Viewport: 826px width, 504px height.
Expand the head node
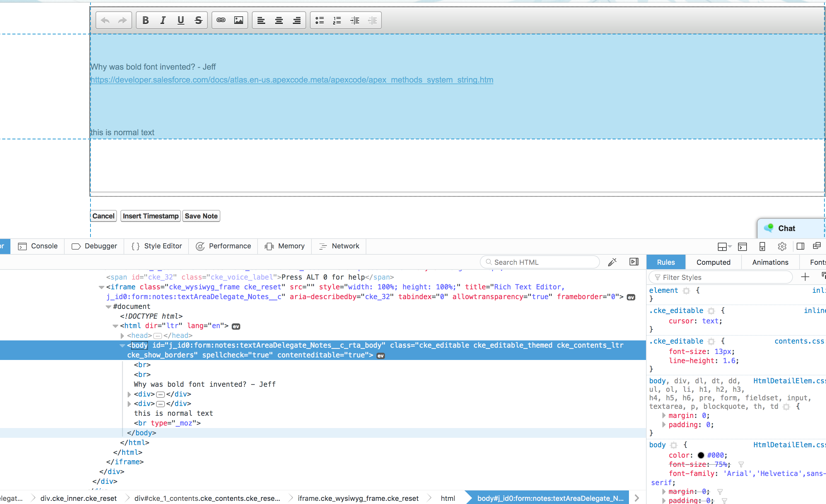click(122, 336)
